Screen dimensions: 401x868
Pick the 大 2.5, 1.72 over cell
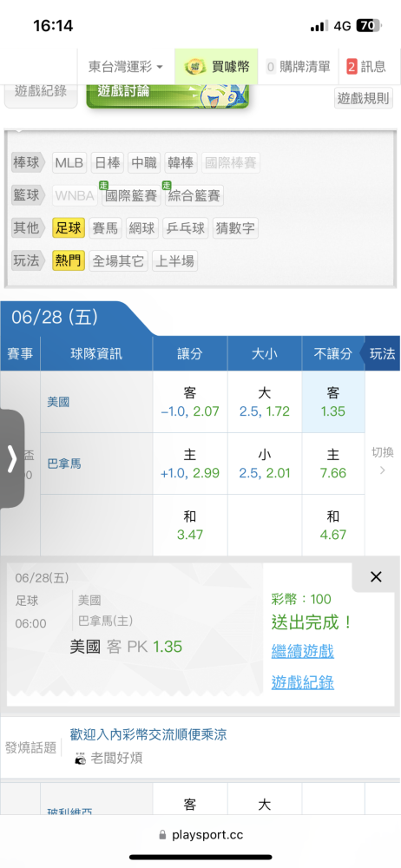tap(264, 402)
